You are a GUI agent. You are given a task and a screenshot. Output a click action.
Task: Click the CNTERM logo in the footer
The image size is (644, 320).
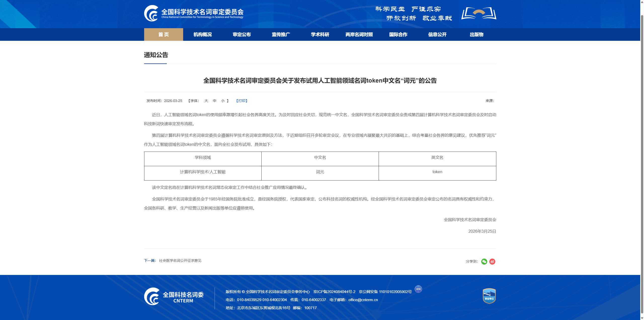(174, 297)
